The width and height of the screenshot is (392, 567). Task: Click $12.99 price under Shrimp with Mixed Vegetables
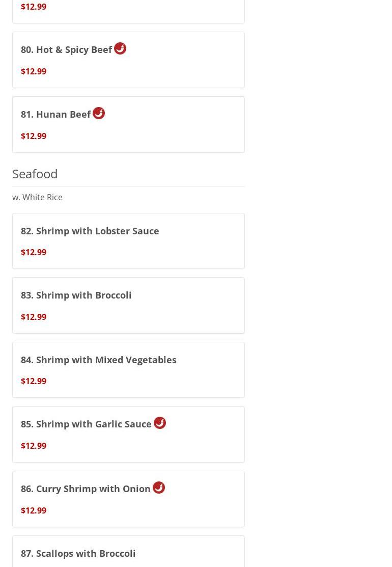(x=34, y=381)
